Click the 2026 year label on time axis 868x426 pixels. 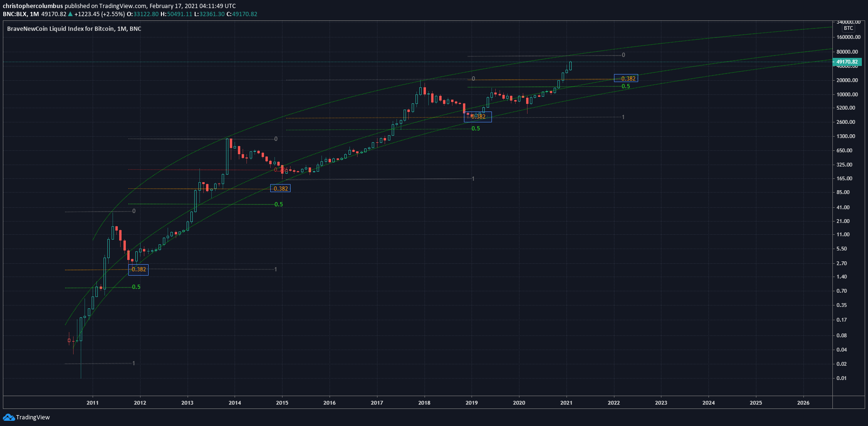pyautogui.click(x=803, y=403)
